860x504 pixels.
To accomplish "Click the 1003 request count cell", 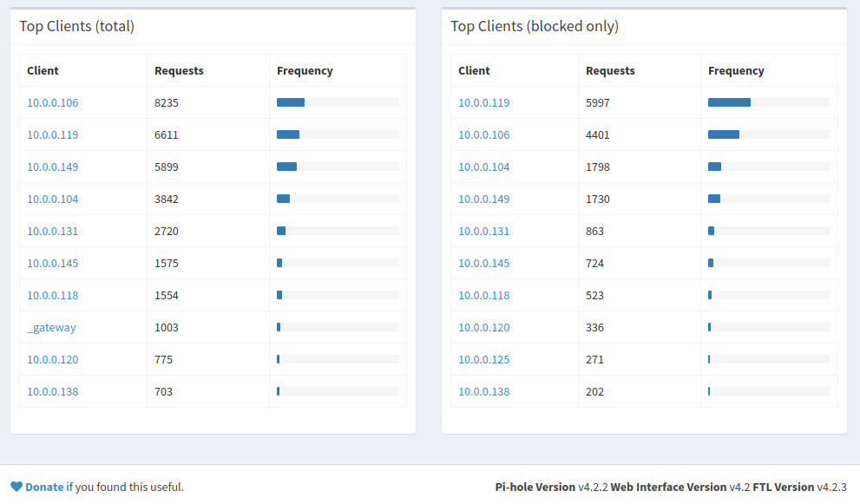I will [167, 327].
